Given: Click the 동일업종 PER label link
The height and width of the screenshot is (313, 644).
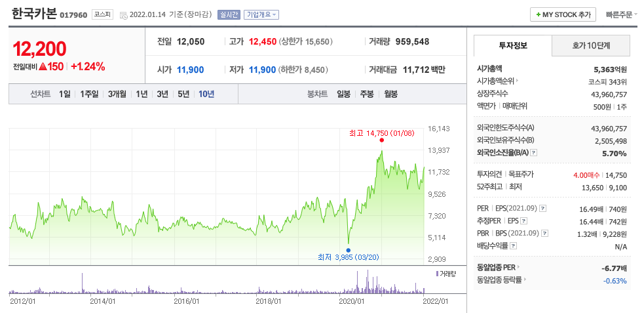Looking at the screenshot, I should point(497,267).
